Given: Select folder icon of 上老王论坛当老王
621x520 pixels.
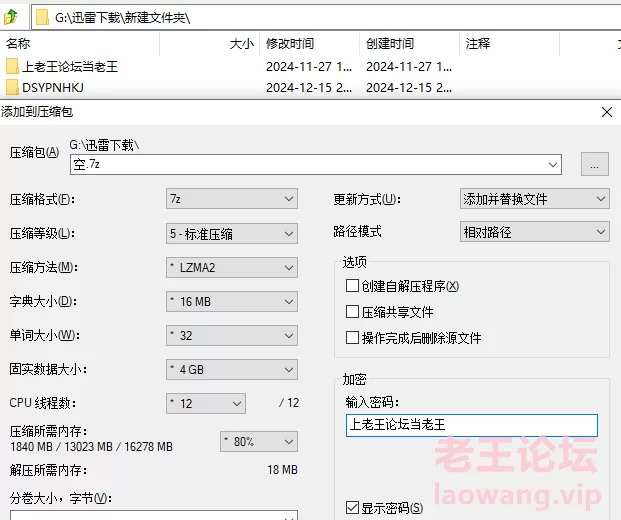Looking at the screenshot, I should point(12,66).
